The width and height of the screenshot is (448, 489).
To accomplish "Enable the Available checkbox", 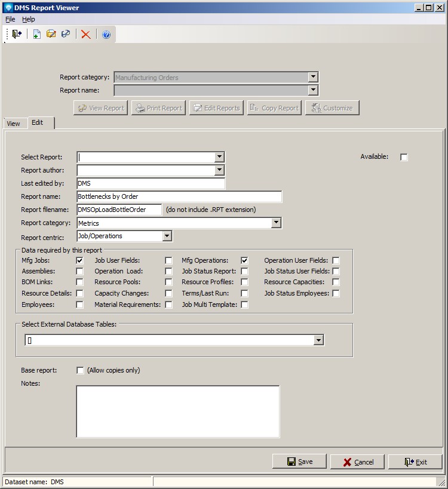I will point(404,157).
